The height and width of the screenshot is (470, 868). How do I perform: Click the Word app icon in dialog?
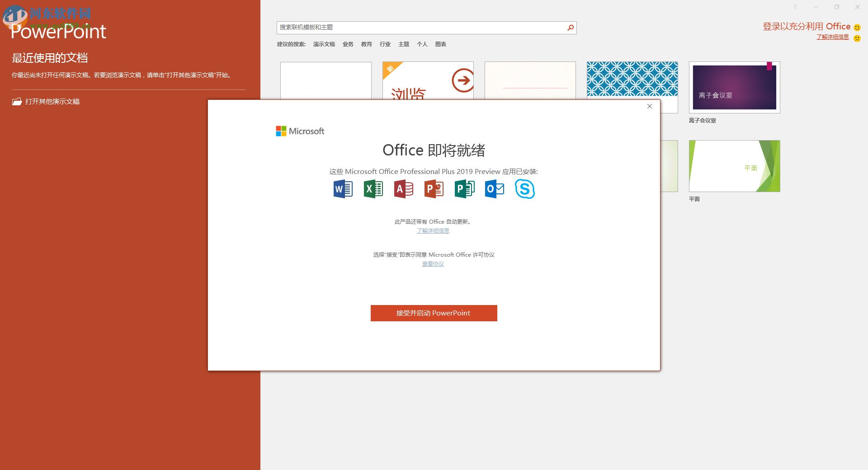pos(343,189)
